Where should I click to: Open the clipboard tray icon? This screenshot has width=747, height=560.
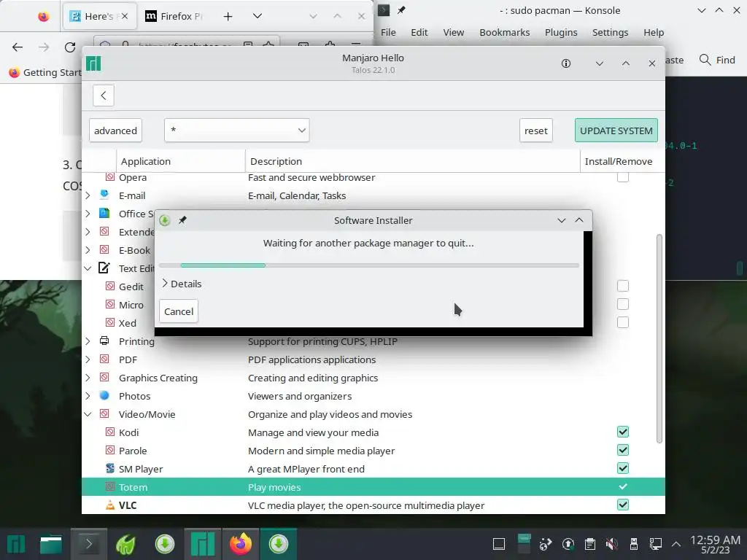pyautogui.click(x=589, y=544)
